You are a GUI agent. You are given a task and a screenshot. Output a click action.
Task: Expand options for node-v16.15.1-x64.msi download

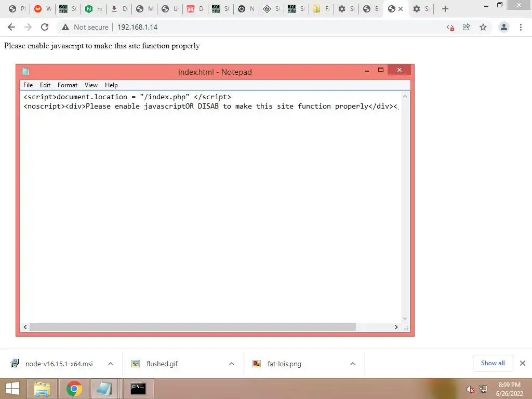pos(111,364)
